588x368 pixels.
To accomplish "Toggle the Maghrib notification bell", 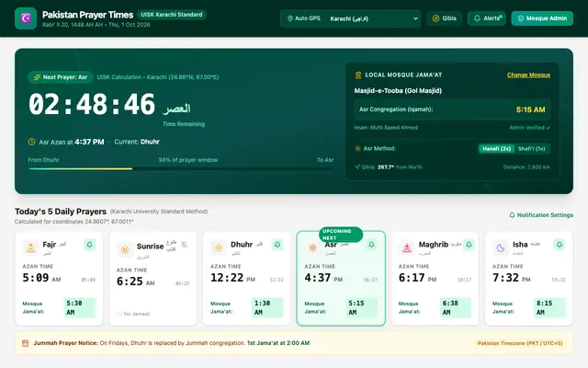I will coord(469,245).
